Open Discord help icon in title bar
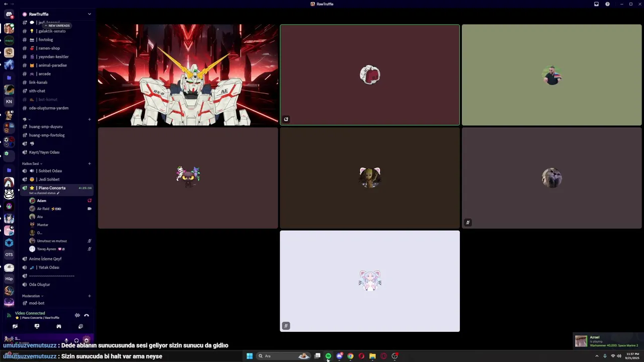Viewport: 644px width, 362px height. [x=607, y=4]
